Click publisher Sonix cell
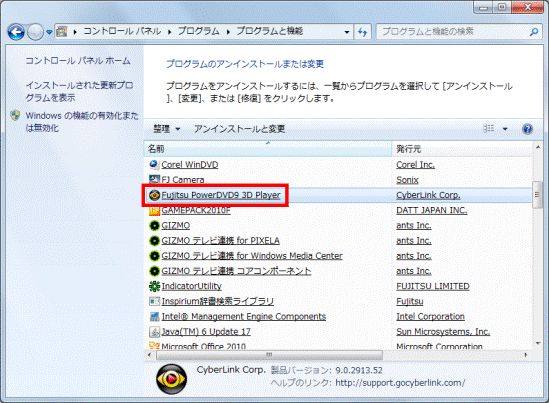This screenshot has height=403, width=549. tap(407, 180)
